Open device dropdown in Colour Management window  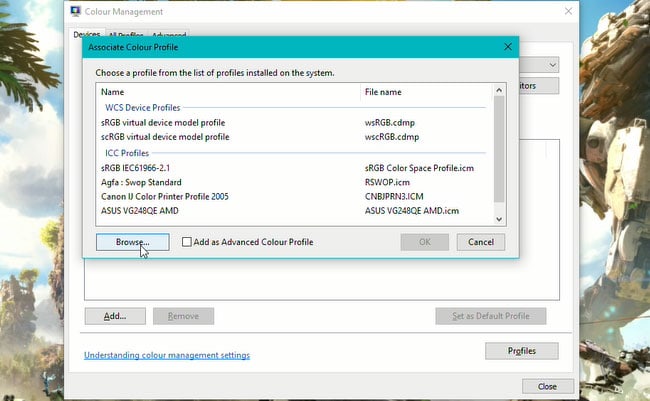(x=552, y=65)
